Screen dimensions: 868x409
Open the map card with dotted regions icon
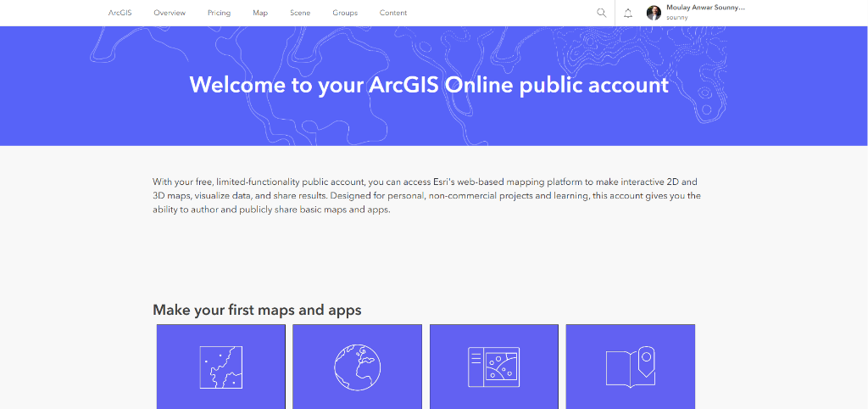coord(221,367)
